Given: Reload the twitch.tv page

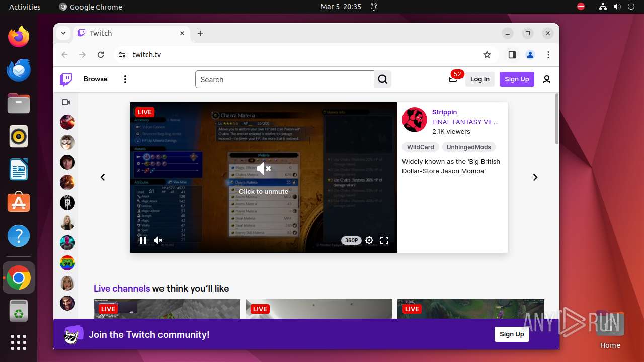Looking at the screenshot, I should point(101,55).
